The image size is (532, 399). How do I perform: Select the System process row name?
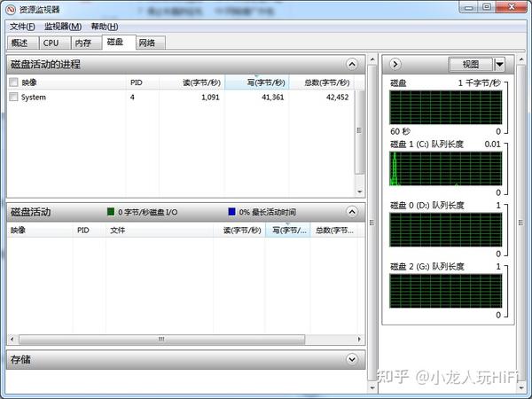pyautogui.click(x=34, y=97)
